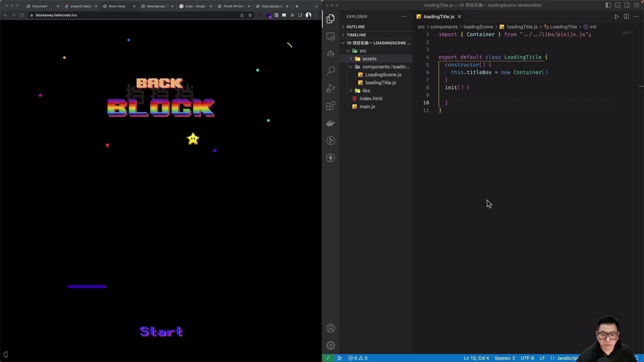Click the Start button in the game
This screenshot has width=644, height=362.
[x=161, y=331]
